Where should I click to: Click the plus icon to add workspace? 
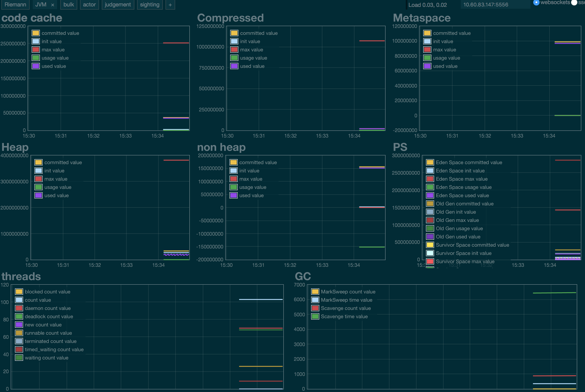pyautogui.click(x=170, y=5)
